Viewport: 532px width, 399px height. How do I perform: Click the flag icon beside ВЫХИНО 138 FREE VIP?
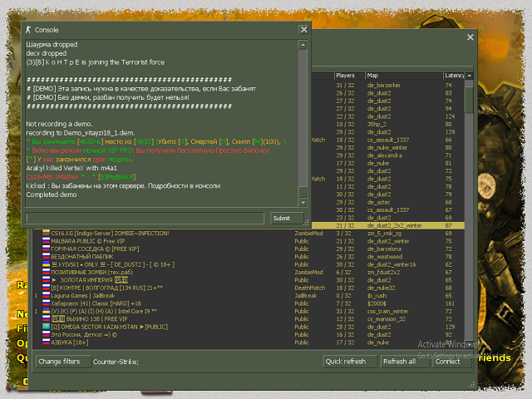(47, 319)
